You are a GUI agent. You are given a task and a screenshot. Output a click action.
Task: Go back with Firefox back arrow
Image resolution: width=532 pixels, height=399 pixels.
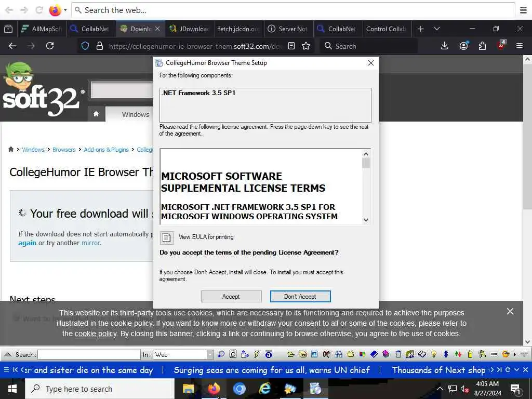point(12,46)
